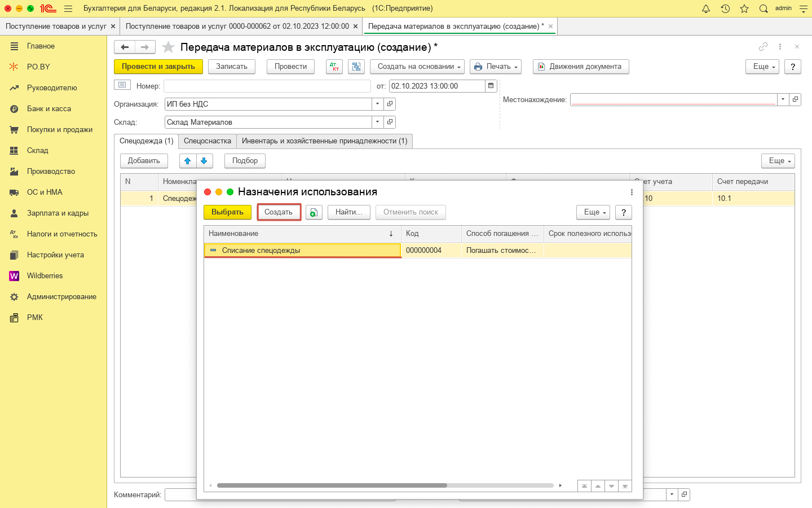This screenshot has height=508, width=812.
Task: Click the dialog horizontal scrollbar
Action: pyautogui.click(x=332, y=485)
